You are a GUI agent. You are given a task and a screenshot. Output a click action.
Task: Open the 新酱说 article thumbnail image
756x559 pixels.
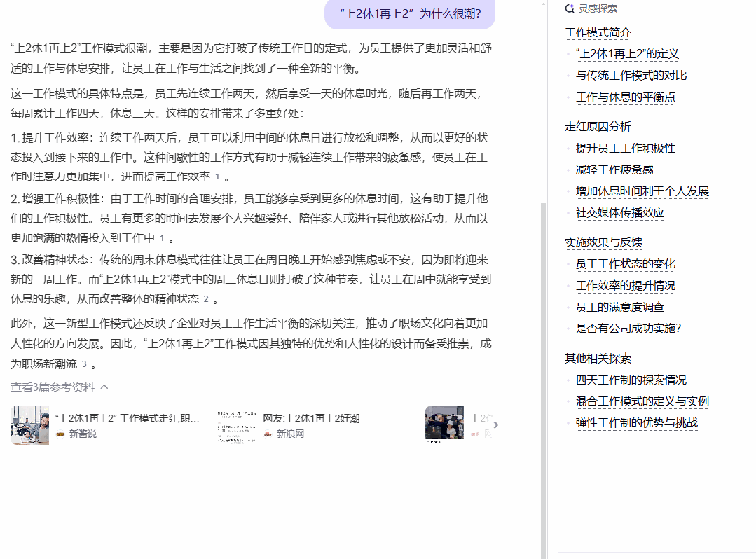[x=30, y=425]
